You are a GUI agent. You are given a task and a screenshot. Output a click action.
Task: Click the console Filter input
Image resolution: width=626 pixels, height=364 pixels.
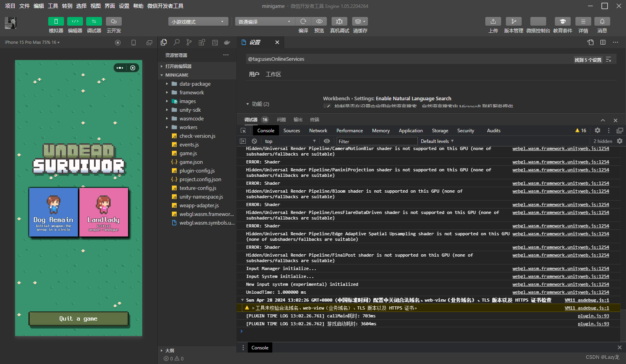click(x=377, y=141)
